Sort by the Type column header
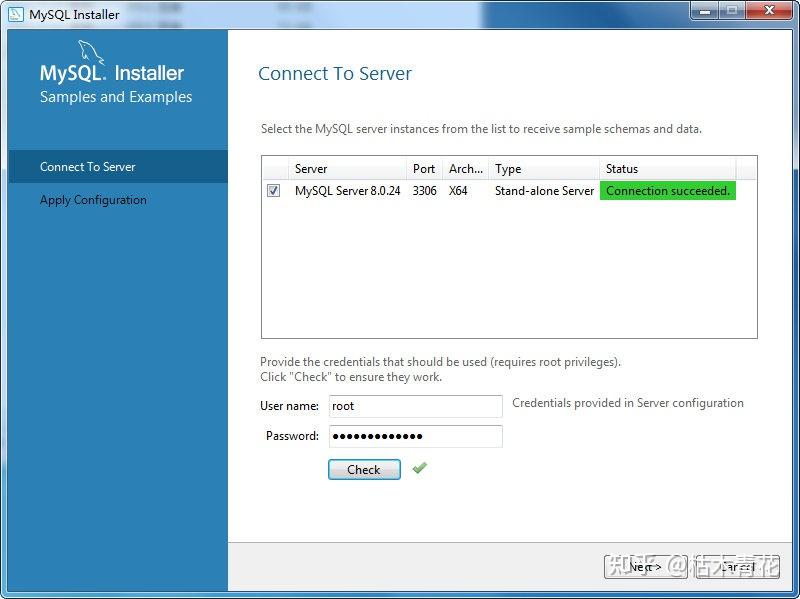 (544, 168)
